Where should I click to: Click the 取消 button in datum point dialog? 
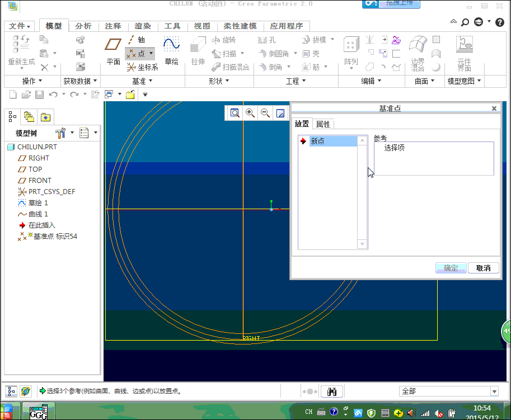click(x=484, y=268)
